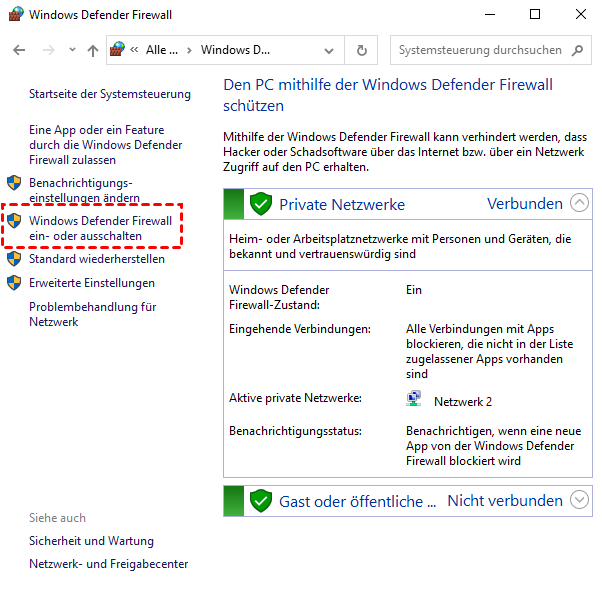Screen dimensions: 602x591
Task: Go up one folder level arrow
Action: point(93,50)
